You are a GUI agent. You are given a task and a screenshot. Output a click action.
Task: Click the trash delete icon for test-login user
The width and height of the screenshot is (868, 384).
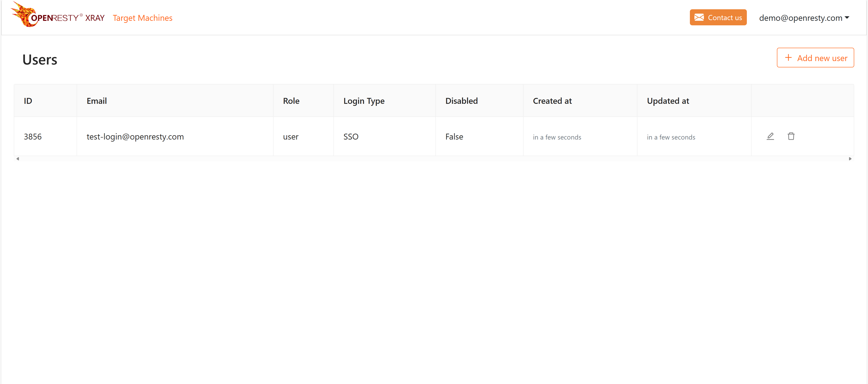[x=791, y=136]
